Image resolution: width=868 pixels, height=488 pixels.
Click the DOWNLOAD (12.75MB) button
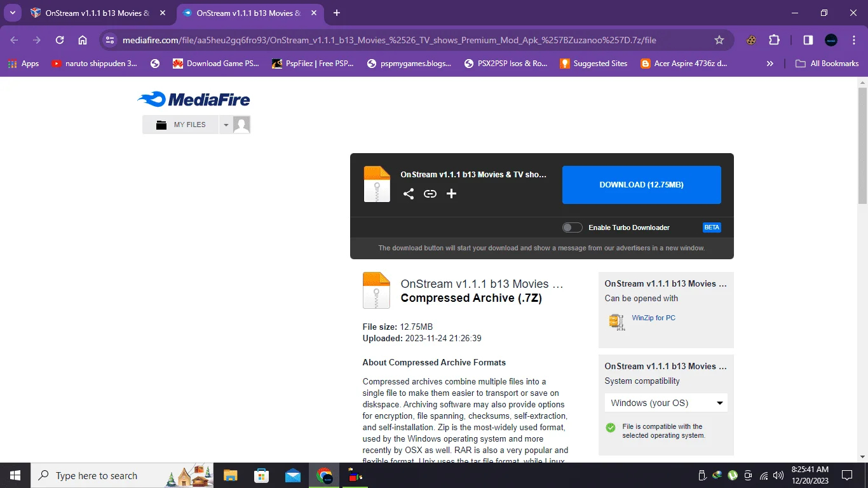[641, 185]
